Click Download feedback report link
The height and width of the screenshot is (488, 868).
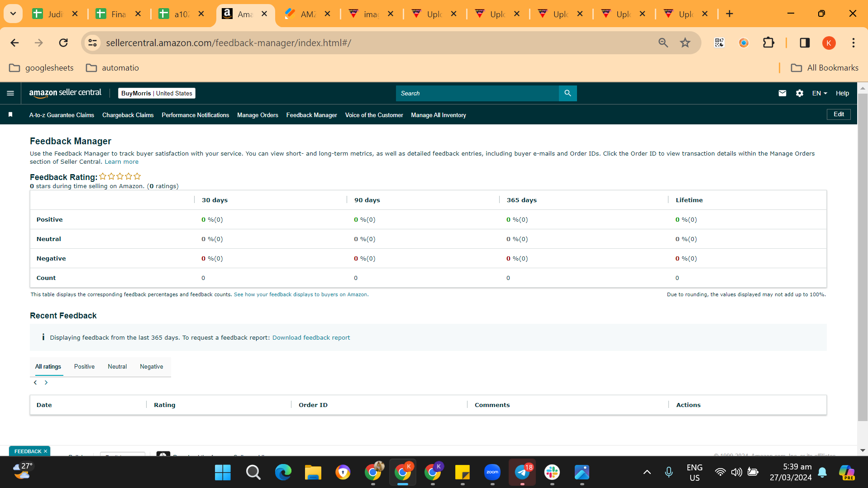pyautogui.click(x=311, y=338)
